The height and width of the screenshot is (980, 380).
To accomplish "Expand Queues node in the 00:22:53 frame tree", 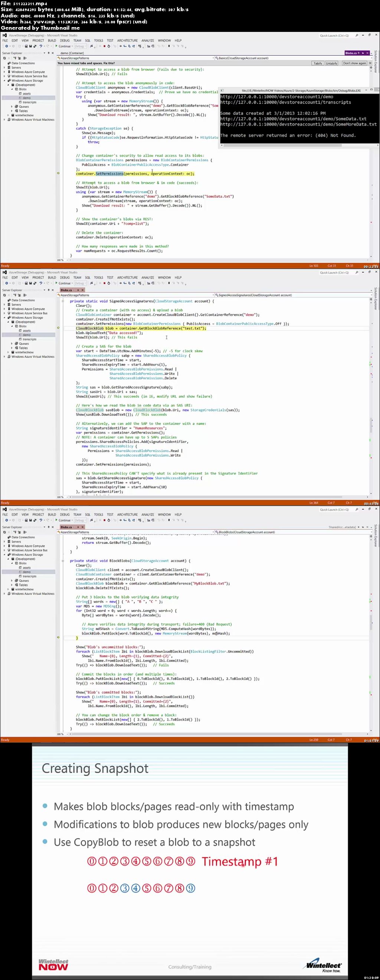I will 12,106.
